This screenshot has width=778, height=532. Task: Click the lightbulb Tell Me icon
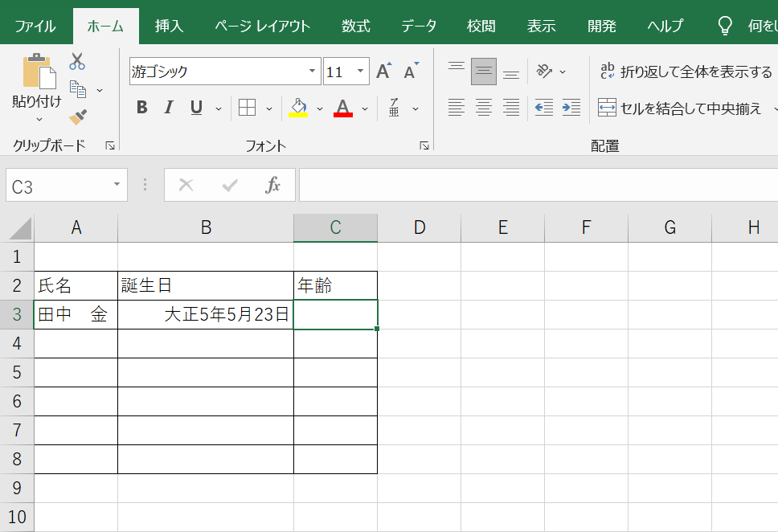click(x=725, y=25)
